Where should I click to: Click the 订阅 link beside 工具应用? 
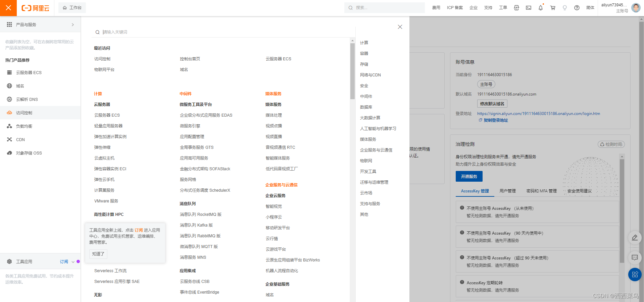(64, 262)
